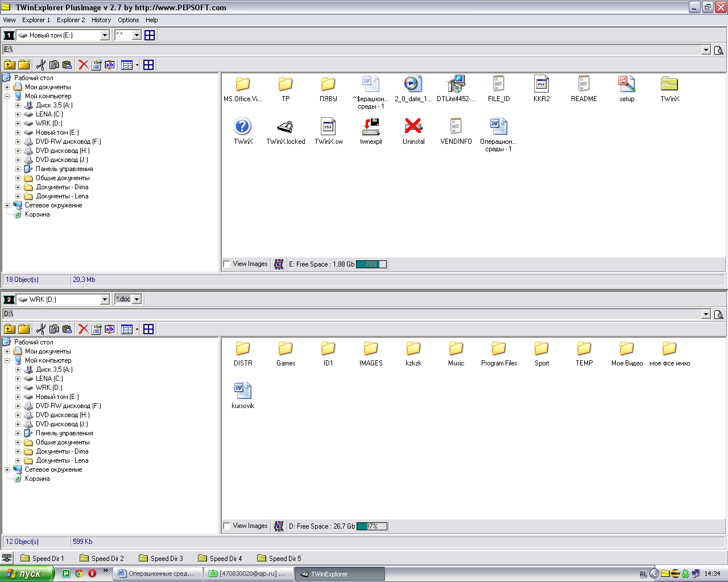The height and width of the screenshot is (582, 728).
Task: Click the film strip icon next to D: Free Space
Action: click(x=279, y=526)
